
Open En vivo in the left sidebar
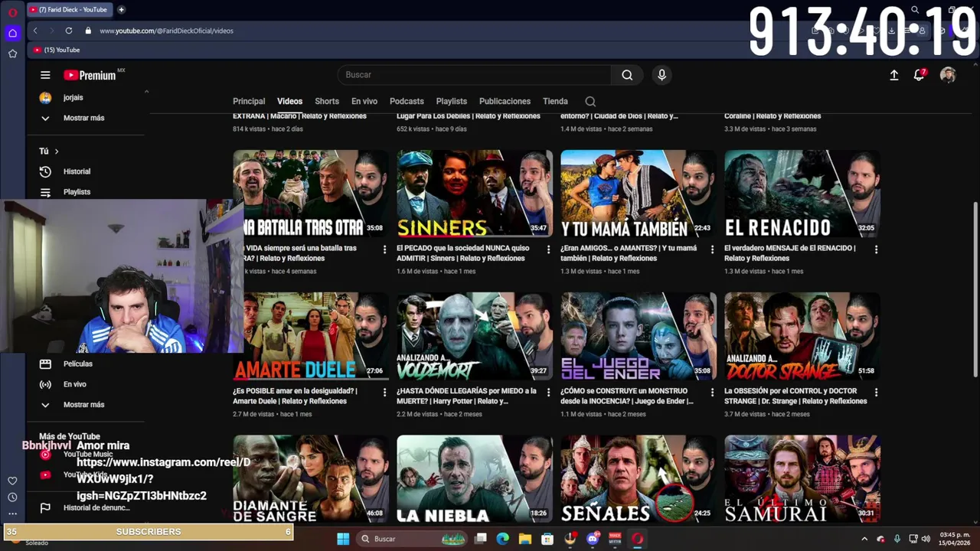pos(74,384)
